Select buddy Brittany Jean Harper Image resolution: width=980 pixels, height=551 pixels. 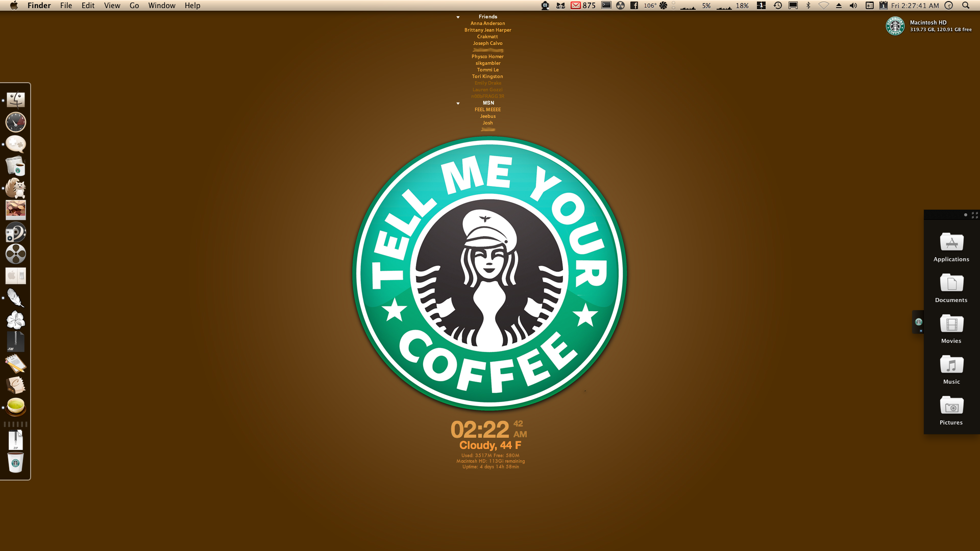(487, 30)
